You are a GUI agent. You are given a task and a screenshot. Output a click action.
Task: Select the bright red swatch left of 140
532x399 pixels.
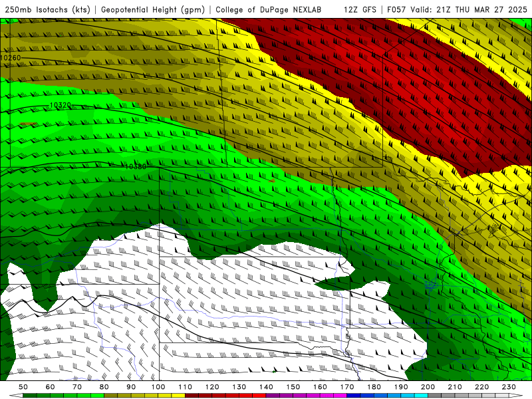(259, 396)
